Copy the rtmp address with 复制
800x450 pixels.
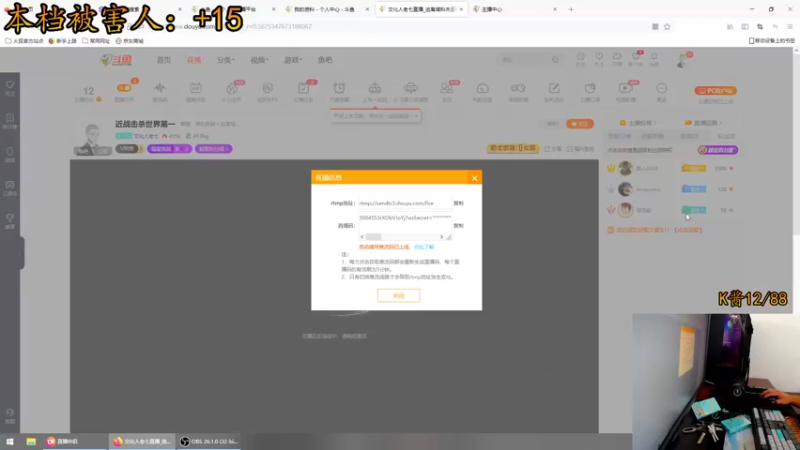point(459,203)
